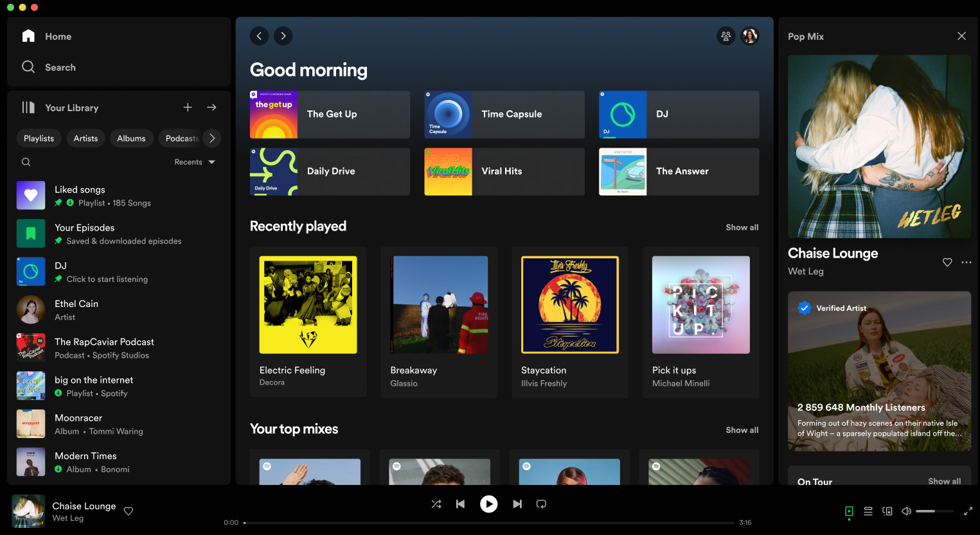Toggle shuffle in the playback controls
980x535 pixels.
pos(436,504)
